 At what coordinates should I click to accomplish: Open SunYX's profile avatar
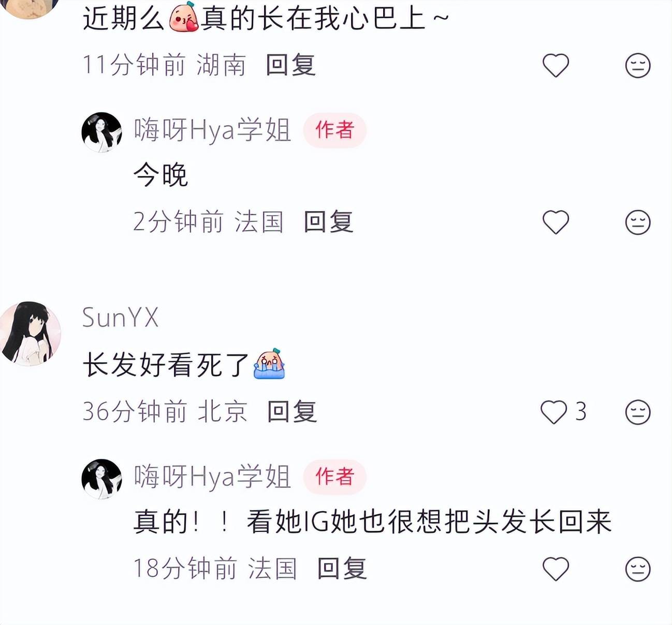[x=30, y=334]
